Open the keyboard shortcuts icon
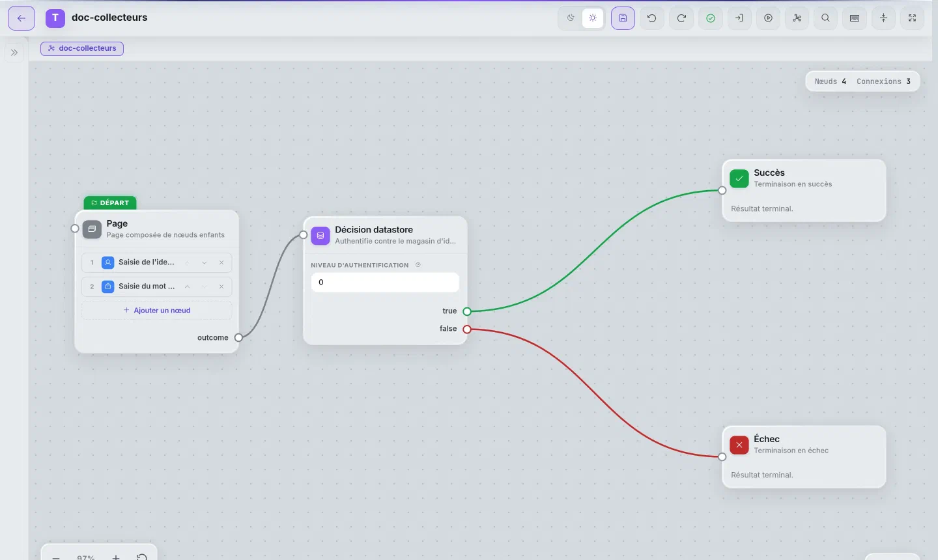 [x=855, y=18]
